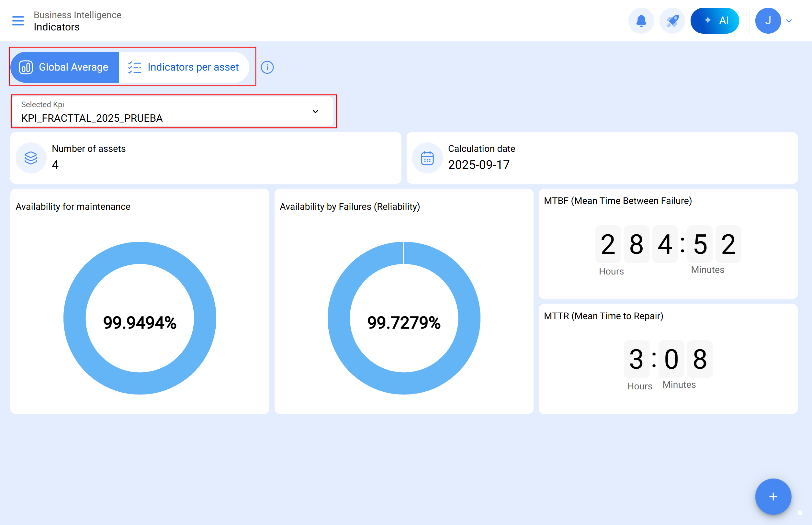
Task: Switch to the Global Average tab
Action: point(65,67)
